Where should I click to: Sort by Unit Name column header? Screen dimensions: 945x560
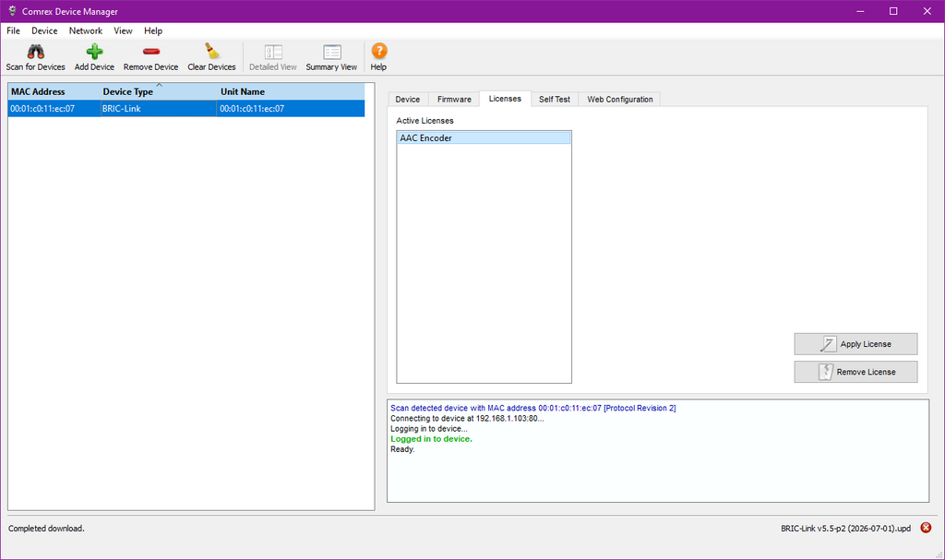click(x=291, y=91)
